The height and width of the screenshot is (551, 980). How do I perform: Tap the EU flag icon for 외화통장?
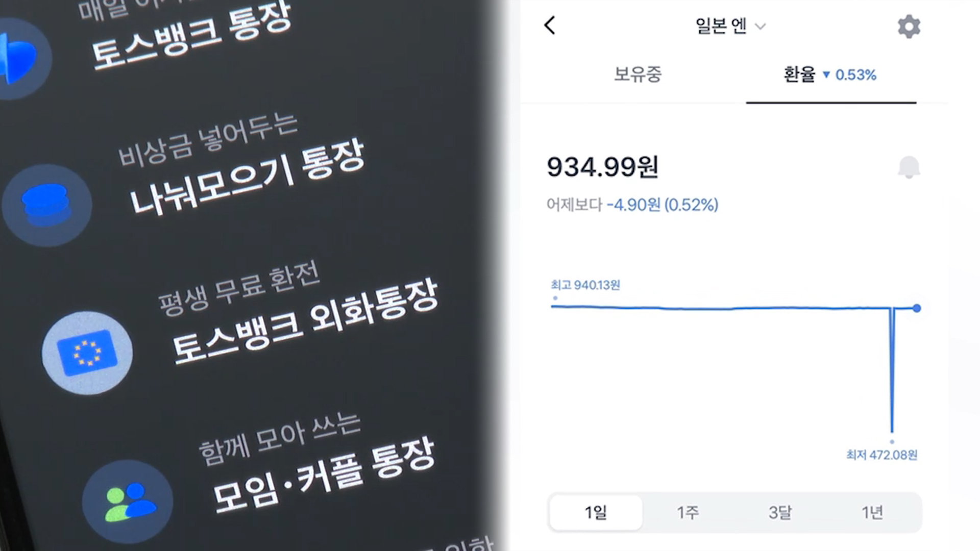[x=87, y=353]
